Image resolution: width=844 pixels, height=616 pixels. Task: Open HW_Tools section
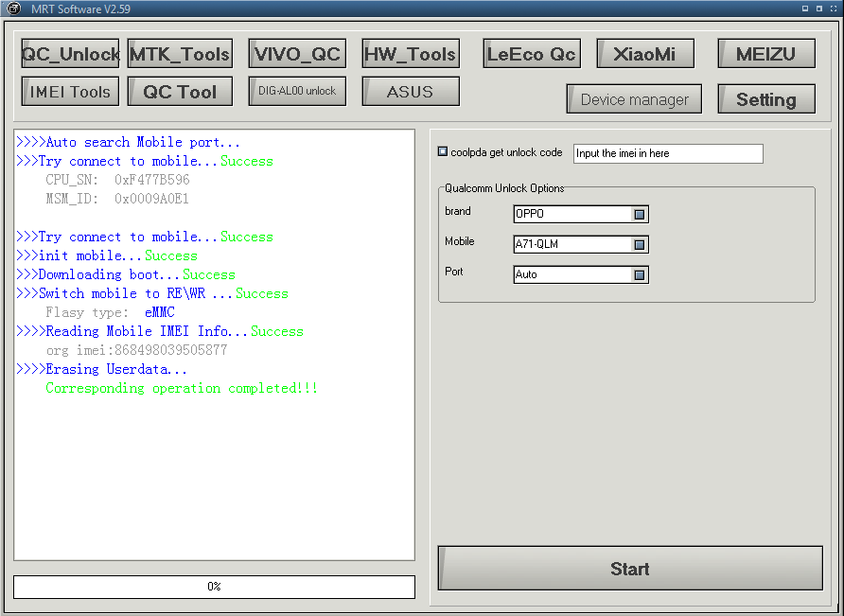point(411,53)
